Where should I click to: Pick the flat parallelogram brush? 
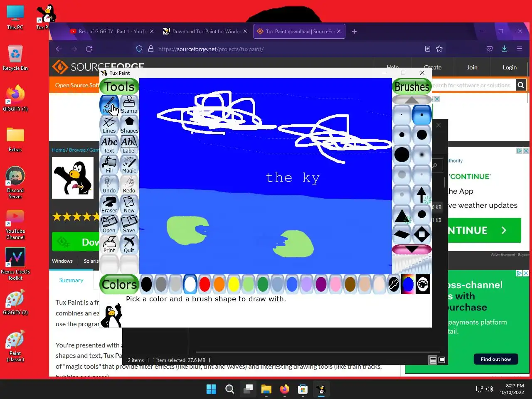pos(402,234)
